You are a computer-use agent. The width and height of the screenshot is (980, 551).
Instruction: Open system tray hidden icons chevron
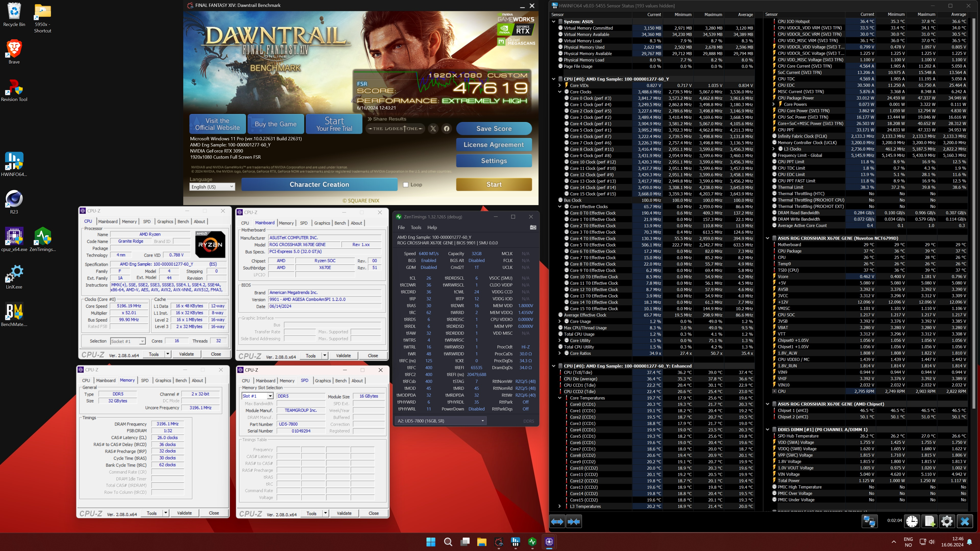tap(894, 542)
